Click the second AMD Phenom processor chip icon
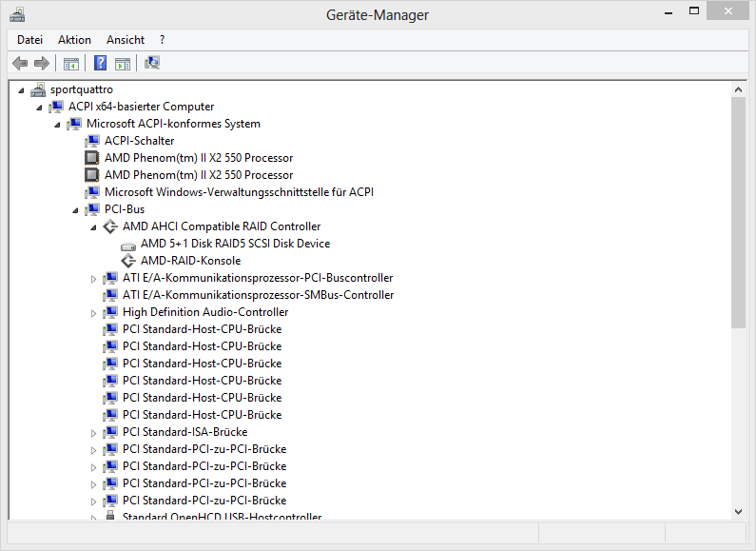The height and width of the screenshot is (551, 756). tap(92, 175)
